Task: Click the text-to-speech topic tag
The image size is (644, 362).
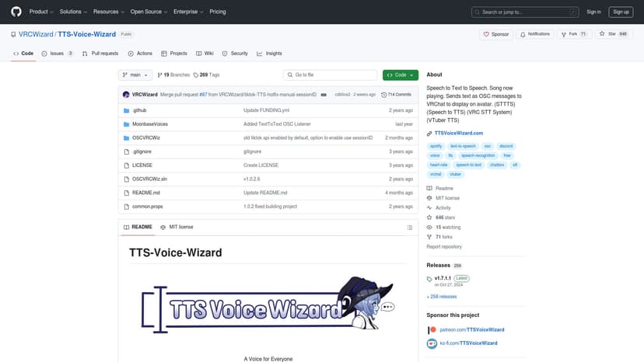Action: coord(463,146)
